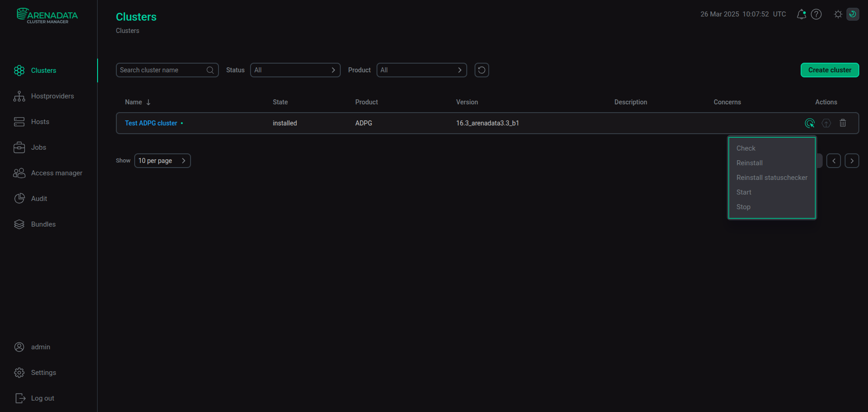
Task: Switch to dark theme moon icon
Action: [852, 14]
